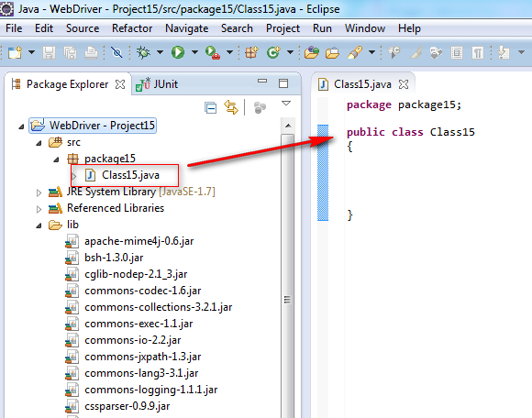Expand JRE System Library node
Image resolution: width=532 pixels, height=418 pixels.
click(x=39, y=192)
